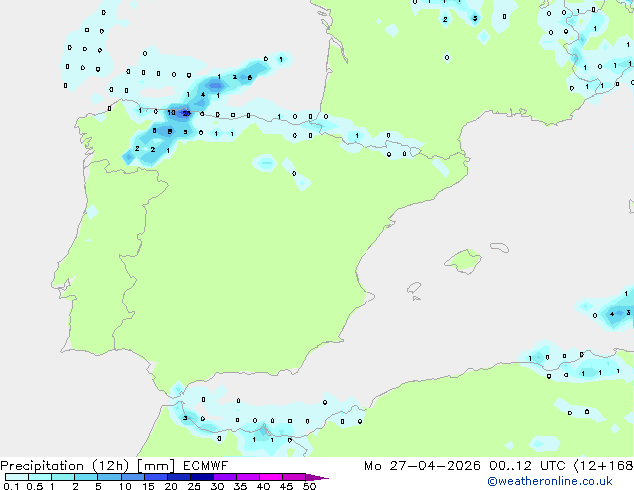This screenshot has width=634, height=490.
Task: Choose the 20–25 mm dark blue swatch
Action: click(179, 477)
